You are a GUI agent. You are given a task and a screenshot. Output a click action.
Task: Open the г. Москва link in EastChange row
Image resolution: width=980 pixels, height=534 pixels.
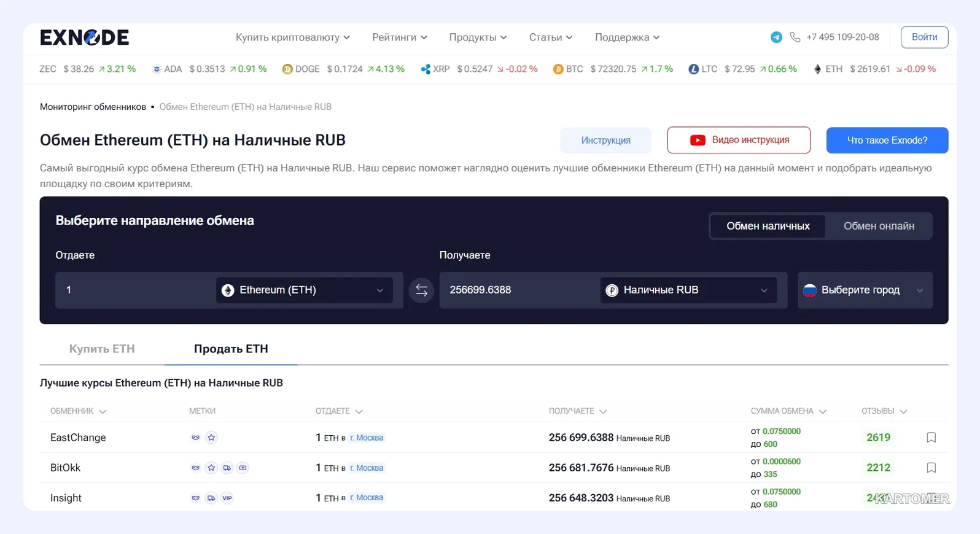tap(367, 438)
